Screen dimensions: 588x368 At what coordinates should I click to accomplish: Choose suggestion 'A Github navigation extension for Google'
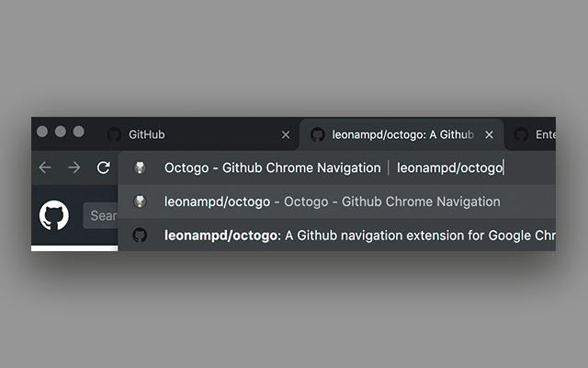pyautogui.click(x=337, y=236)
